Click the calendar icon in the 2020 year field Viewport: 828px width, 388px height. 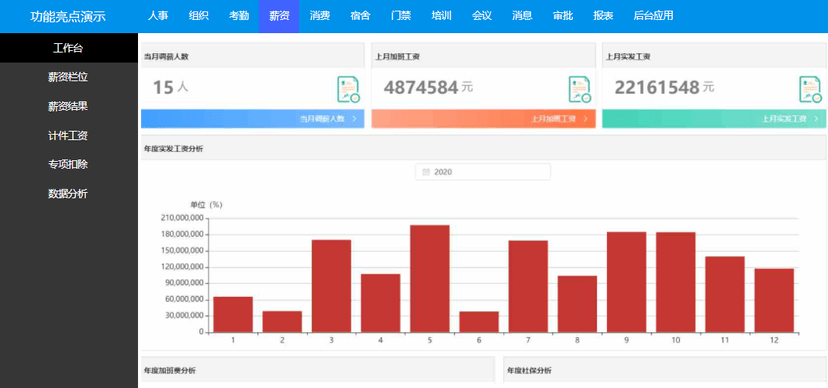pyautogui.click(x=426, y=172)
